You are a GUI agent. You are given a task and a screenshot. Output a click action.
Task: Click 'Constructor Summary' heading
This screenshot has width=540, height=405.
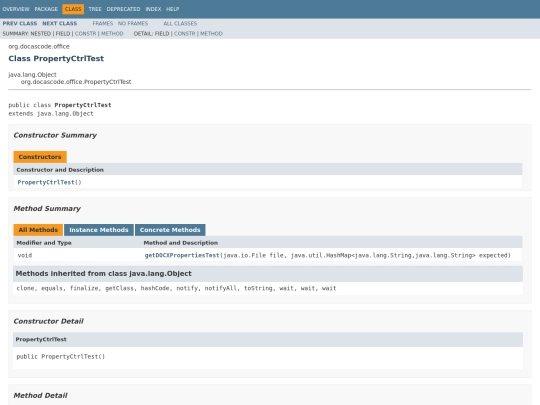[55, 135]
